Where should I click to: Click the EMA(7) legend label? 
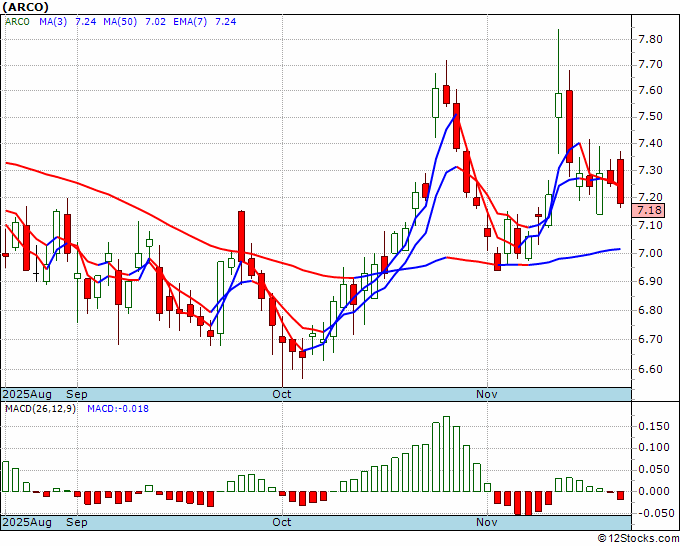[x=190, y=22]
